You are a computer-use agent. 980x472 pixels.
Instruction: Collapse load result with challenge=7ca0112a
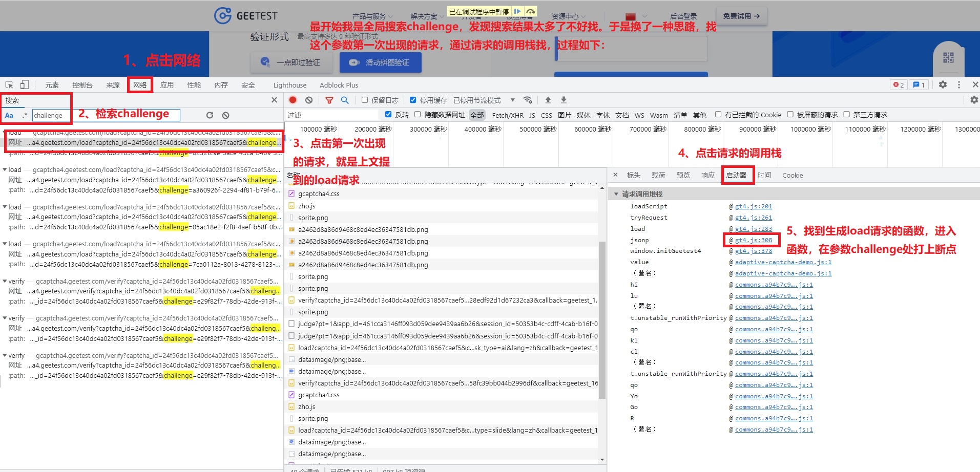click(x=5, y=244)
